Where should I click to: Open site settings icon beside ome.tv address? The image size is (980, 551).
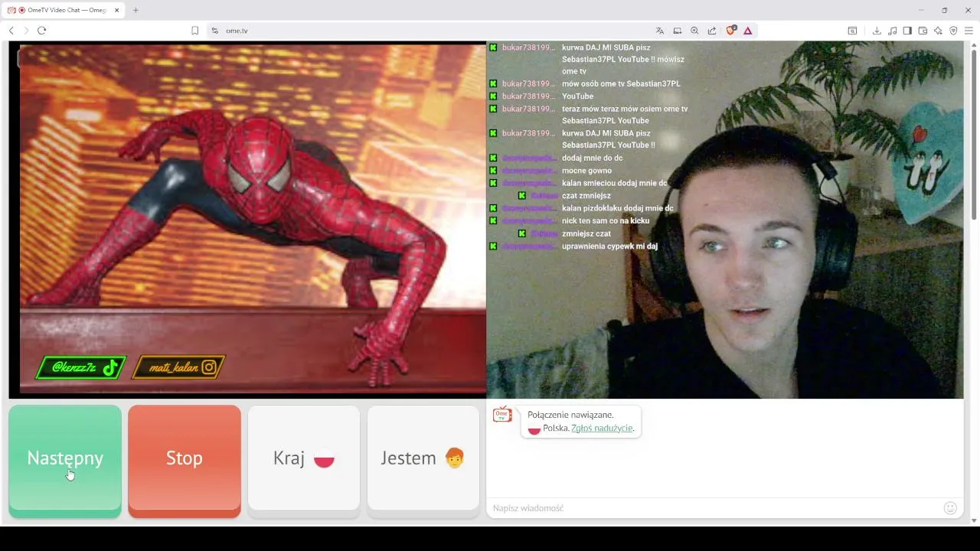215,31
